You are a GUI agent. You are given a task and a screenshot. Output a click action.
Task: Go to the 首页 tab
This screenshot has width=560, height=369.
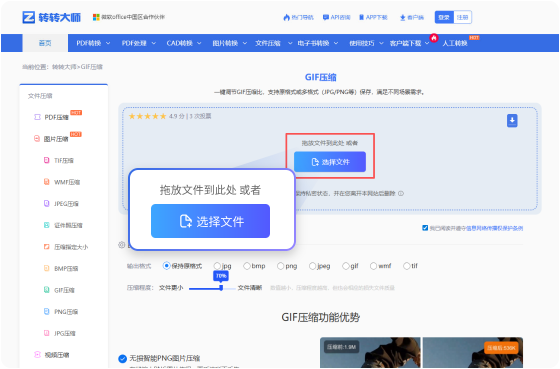tap(45, 43)
